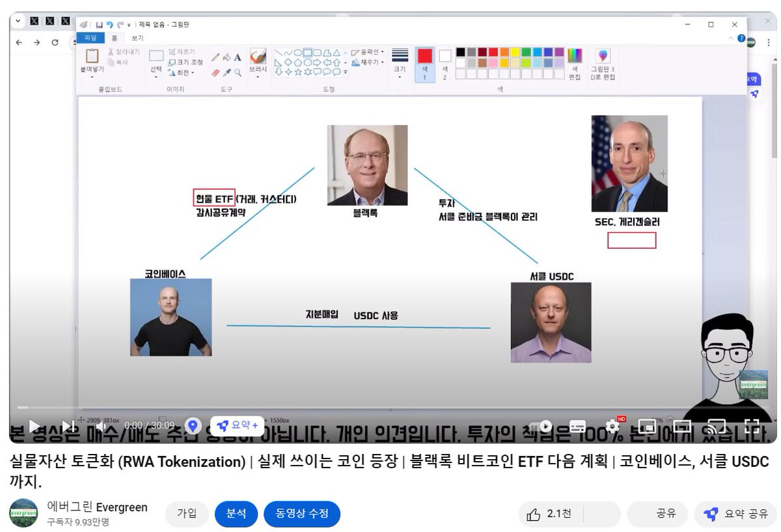
Task: Select the Eraser tool in Paint
Action: coord(215,72)
